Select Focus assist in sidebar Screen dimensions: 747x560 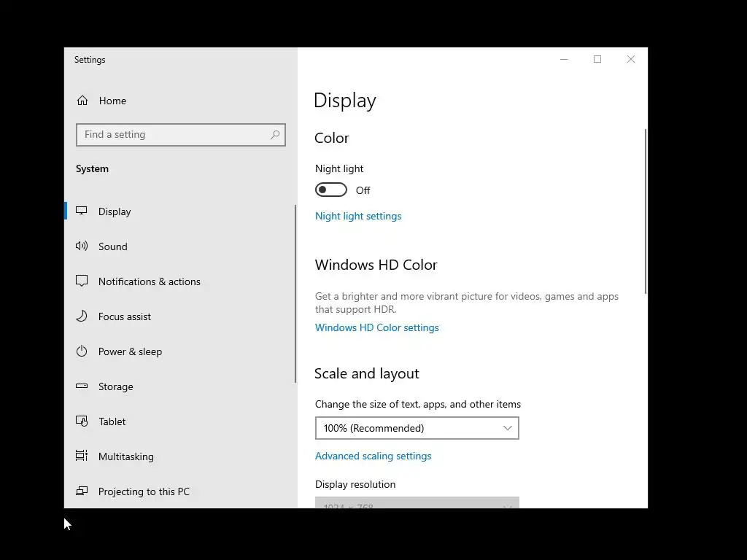click(x=180, y=316)
